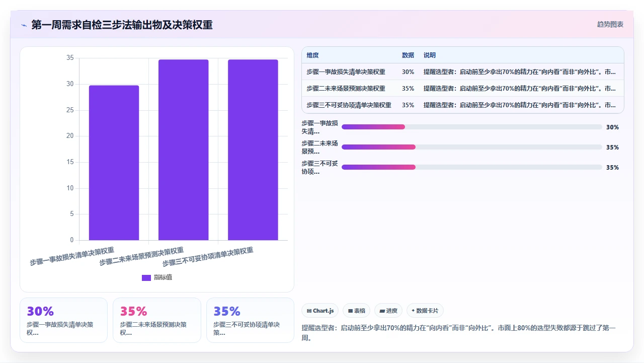Click the 步骤三不可妥协项 progress bar
The width and height of the screenshot is (644, 363).
[x=472, y=167]
